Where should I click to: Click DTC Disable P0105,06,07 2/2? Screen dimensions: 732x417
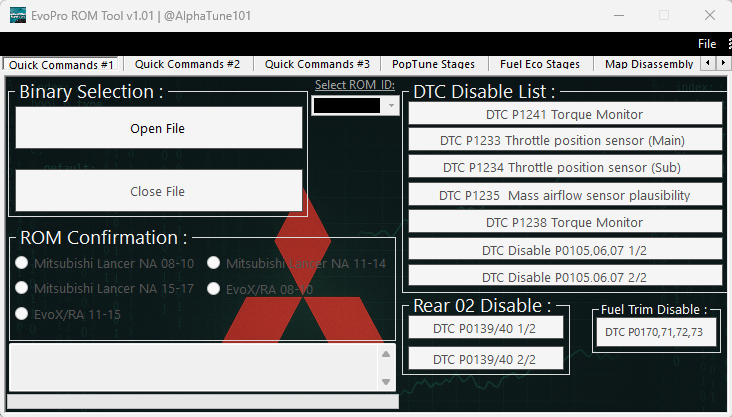pyautogui.click(x=565, y=276)
